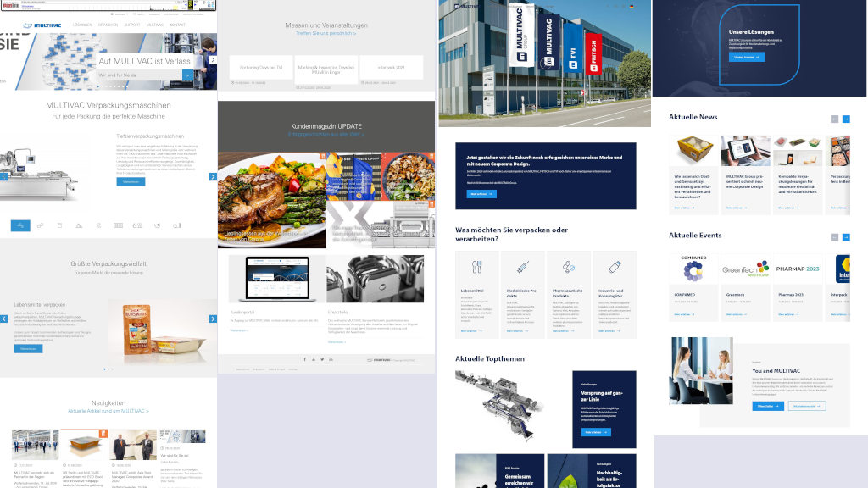This screenshot has height=488, width=868.
Task: Click the outlined button under You and MULTIVAC
Action: [x=807, y=406]
